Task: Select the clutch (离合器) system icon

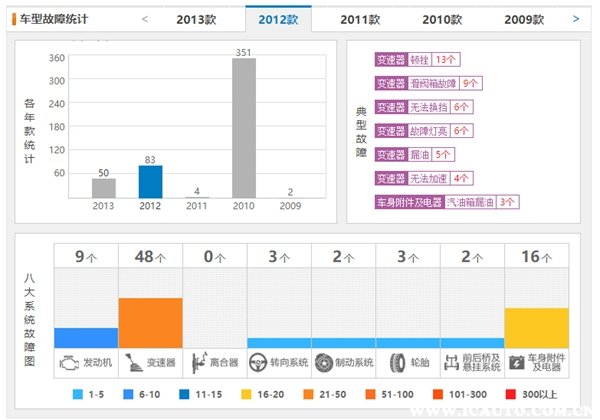Action: (197, 361)
